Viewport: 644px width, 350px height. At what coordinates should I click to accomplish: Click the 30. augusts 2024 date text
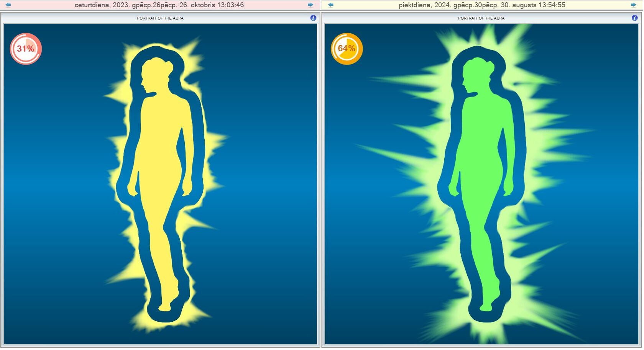[482, 5]
